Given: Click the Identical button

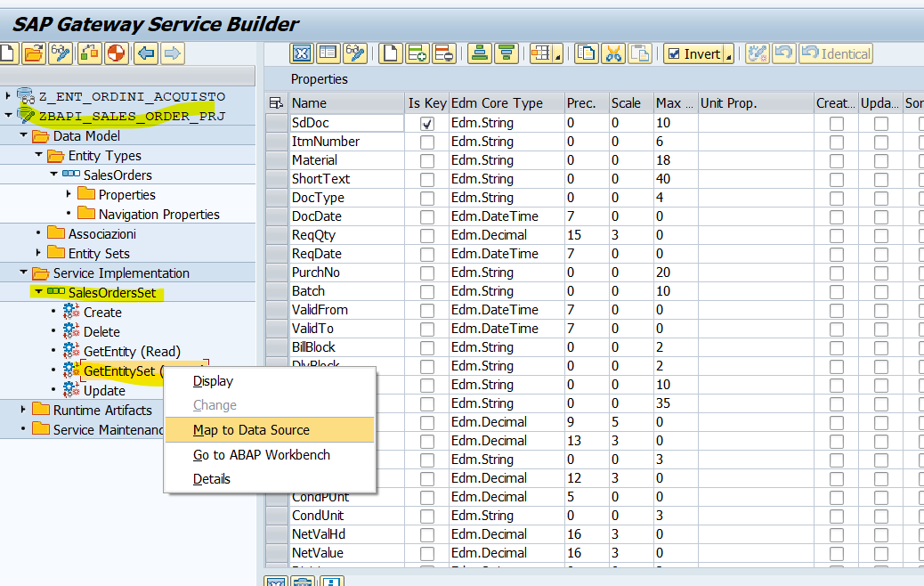Looking at the screenshot, I should coord(836,53).
